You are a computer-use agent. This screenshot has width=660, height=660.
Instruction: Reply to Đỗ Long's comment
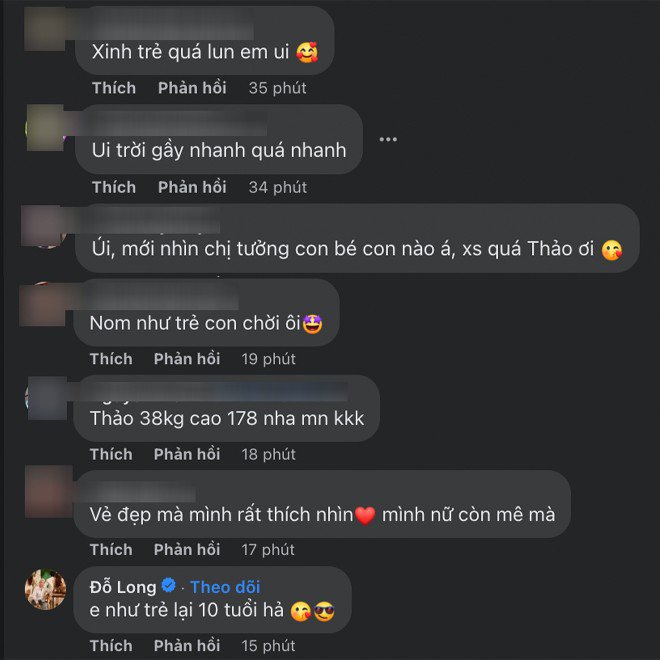(187, 646)
